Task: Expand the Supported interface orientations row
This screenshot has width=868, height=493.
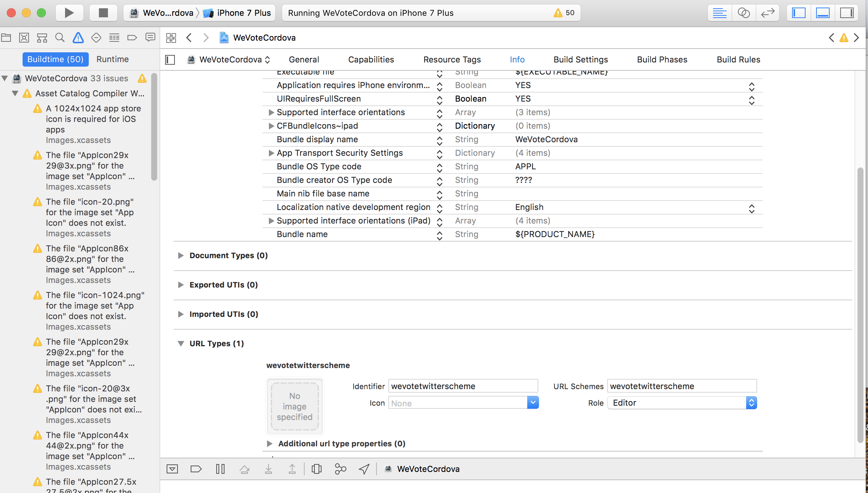Action: 271,112
